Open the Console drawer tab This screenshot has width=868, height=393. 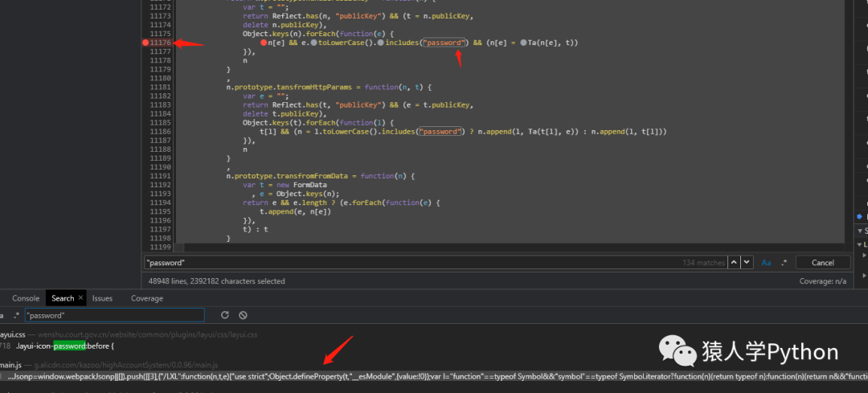[26, 298]
